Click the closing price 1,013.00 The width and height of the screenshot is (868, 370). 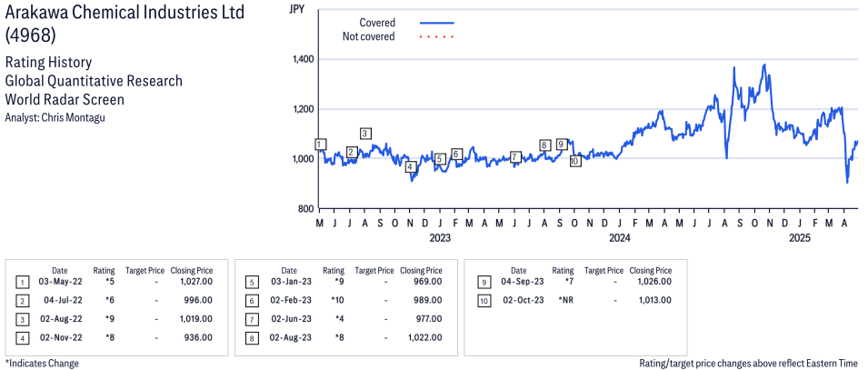pyautogui.click(x=655, y=300)
